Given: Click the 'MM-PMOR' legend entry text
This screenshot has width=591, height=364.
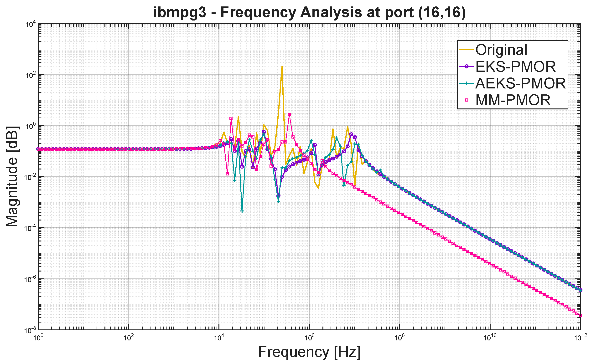Looking at the screenshot, I should tap(513, 100).
